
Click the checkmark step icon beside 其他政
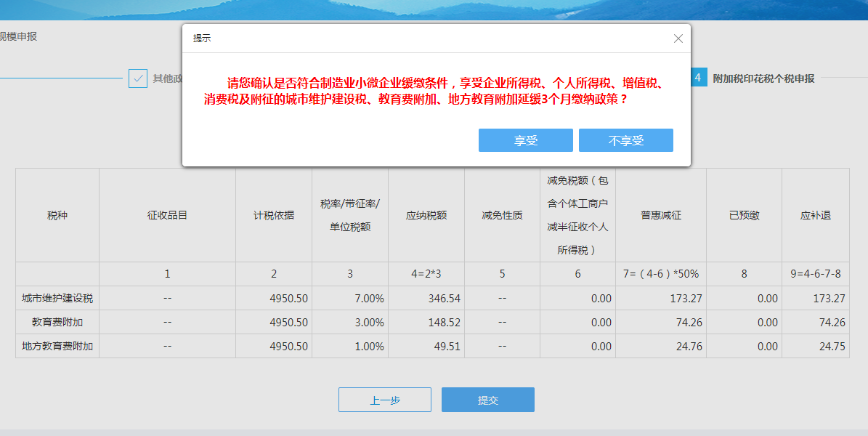point(137,78)
